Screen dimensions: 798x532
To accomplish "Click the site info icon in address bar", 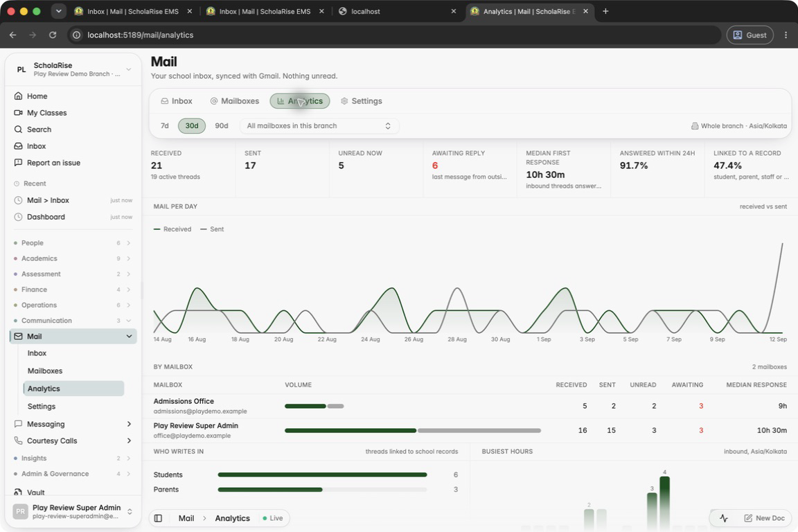I will tap(76, 35).
